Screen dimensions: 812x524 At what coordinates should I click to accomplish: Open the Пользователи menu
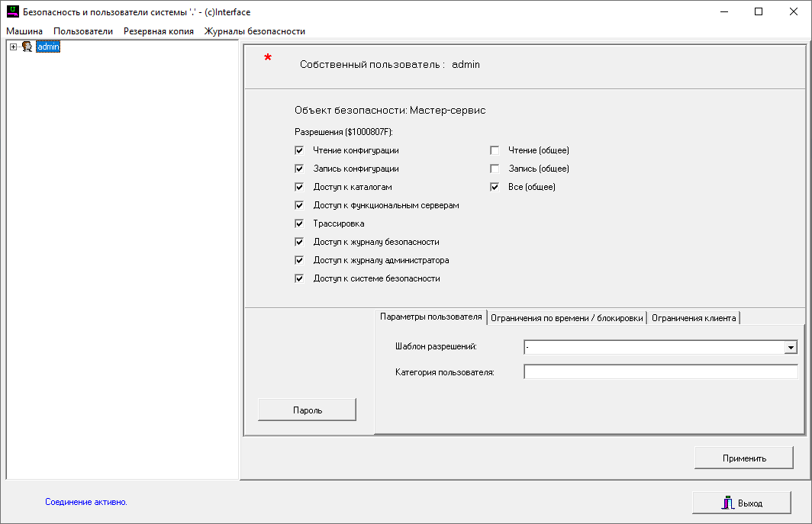click(x=83, y=31)
